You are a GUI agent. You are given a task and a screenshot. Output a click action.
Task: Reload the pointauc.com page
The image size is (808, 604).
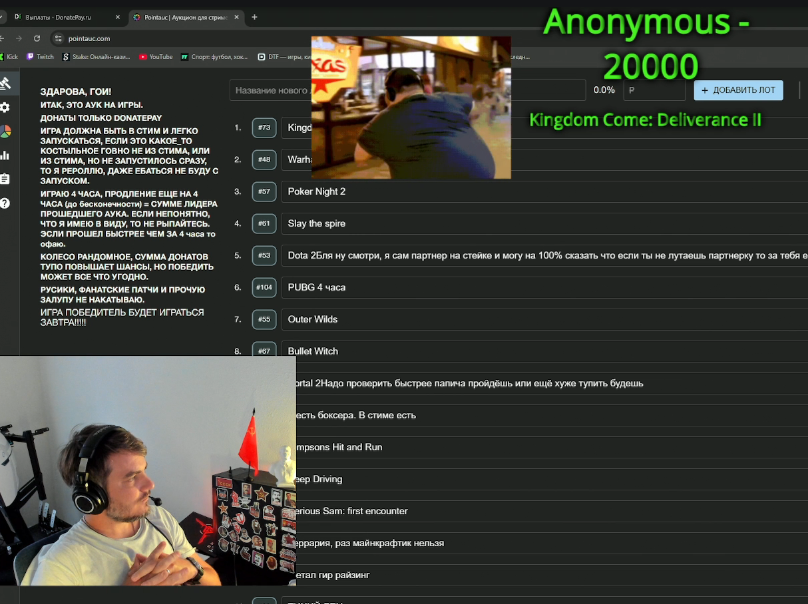point(37,39)
